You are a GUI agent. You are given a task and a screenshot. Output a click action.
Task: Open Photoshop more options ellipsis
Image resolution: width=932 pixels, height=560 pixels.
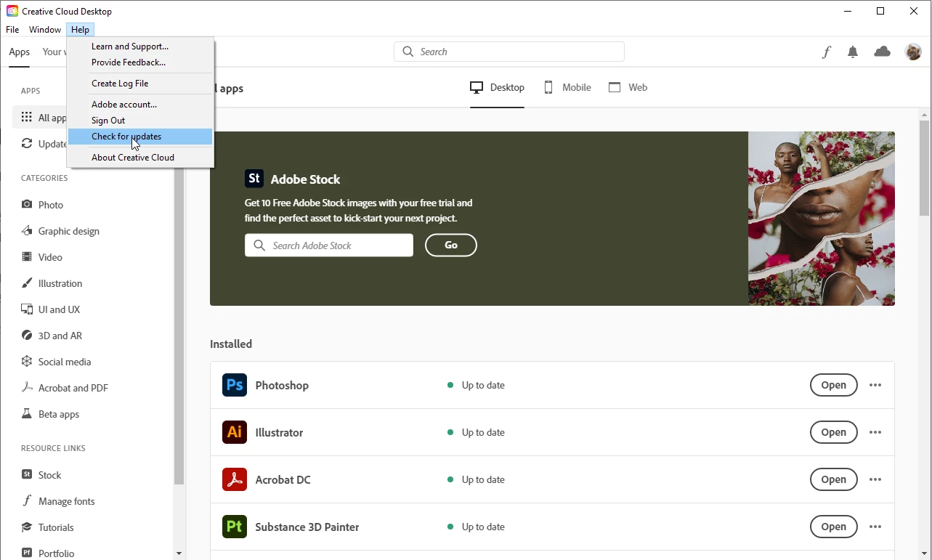coord(875,385)
